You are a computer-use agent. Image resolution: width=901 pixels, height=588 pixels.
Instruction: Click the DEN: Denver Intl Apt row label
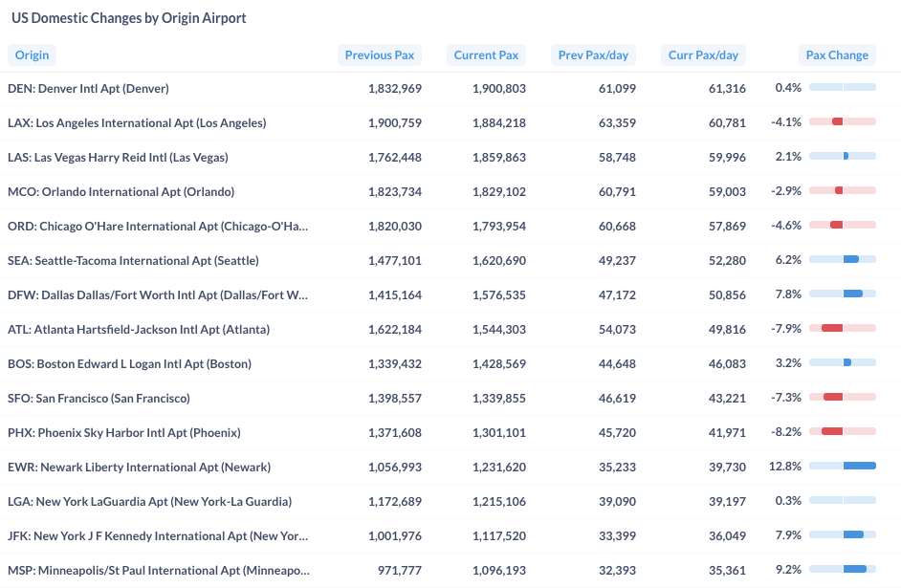pyautogui.click(x=89, y=88)
